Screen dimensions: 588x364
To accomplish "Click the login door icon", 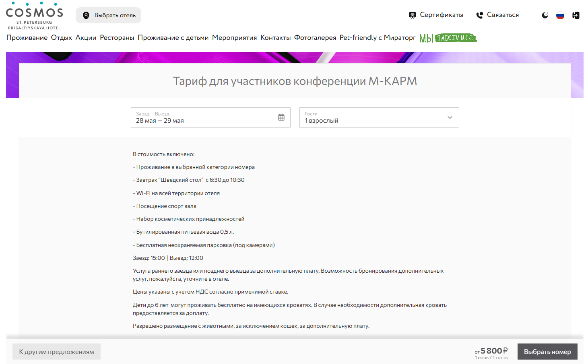I will [x=576, y=15].
